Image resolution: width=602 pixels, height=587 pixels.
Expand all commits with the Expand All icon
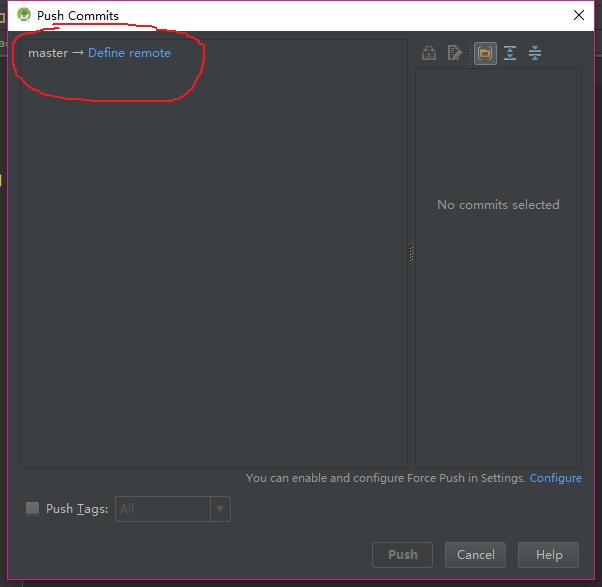(x=510, y=53)
